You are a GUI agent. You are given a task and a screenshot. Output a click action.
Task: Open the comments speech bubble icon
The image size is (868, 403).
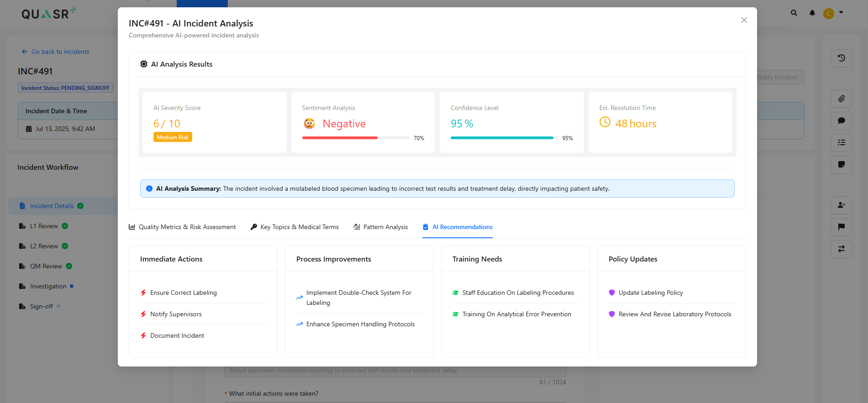tap(841, 121)
